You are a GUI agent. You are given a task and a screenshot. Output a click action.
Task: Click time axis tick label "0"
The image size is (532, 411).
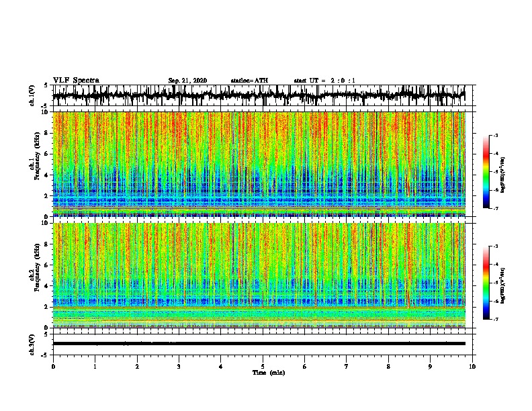coord(53,367)
